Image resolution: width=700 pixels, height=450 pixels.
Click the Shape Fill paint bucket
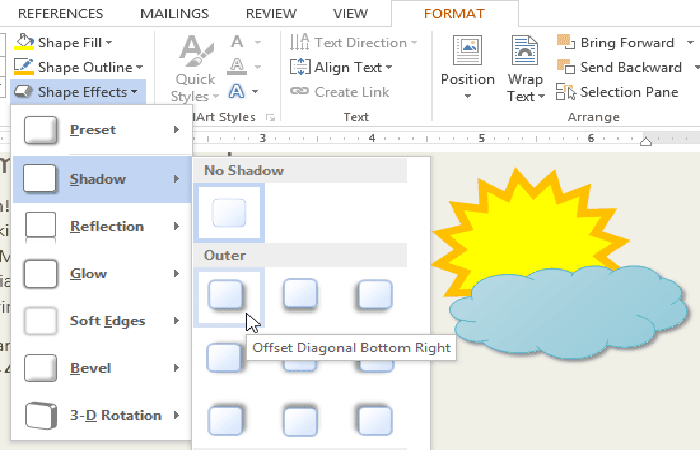(x=25, y=43)
